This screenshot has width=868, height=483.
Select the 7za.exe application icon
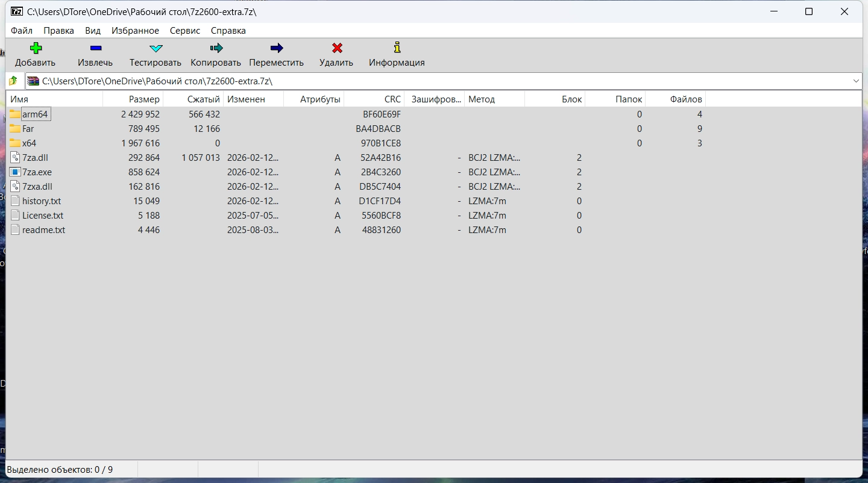15,172
